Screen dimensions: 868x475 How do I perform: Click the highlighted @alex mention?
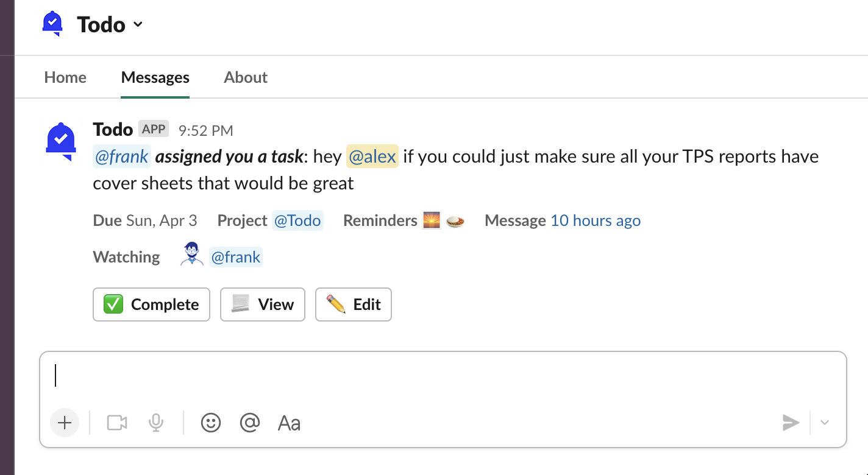pos(372,157)
